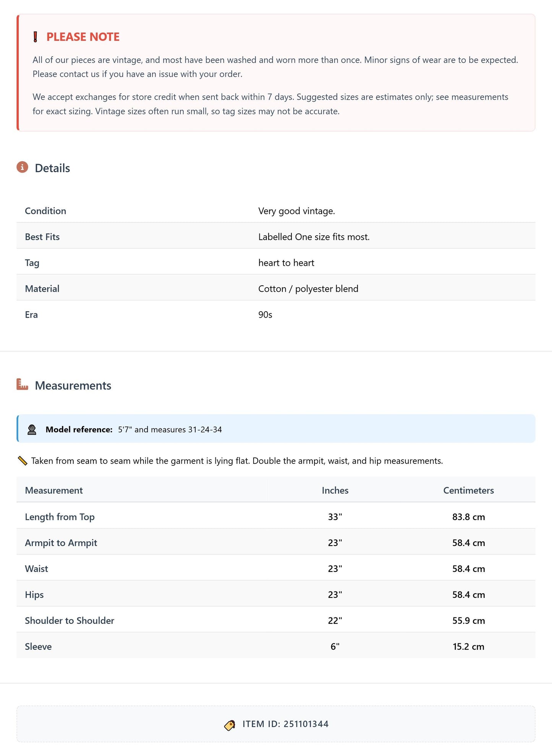Click the Shoulder to Shoulder row label

[70, 621]
